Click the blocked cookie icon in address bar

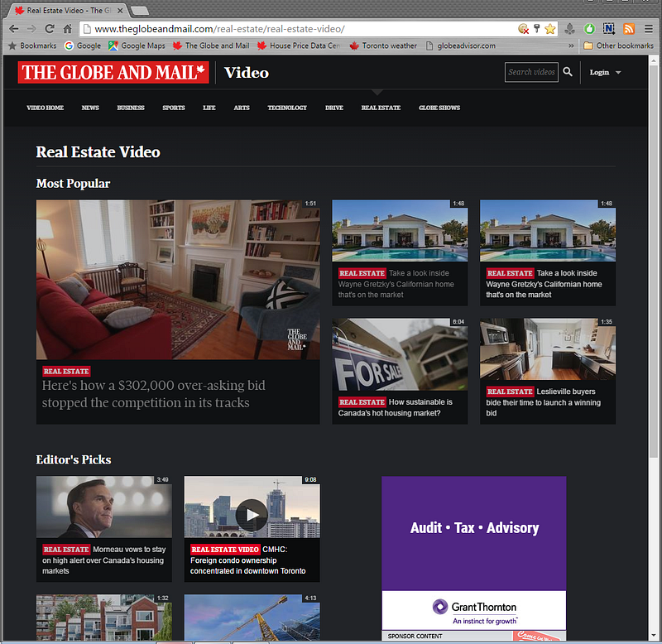pyautogui.click(x=524, y=29)
